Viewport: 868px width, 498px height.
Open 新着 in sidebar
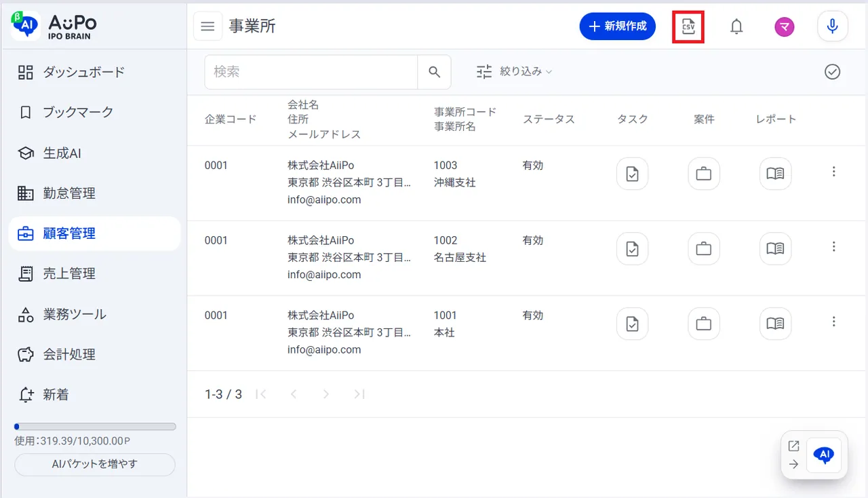point(94,394)
